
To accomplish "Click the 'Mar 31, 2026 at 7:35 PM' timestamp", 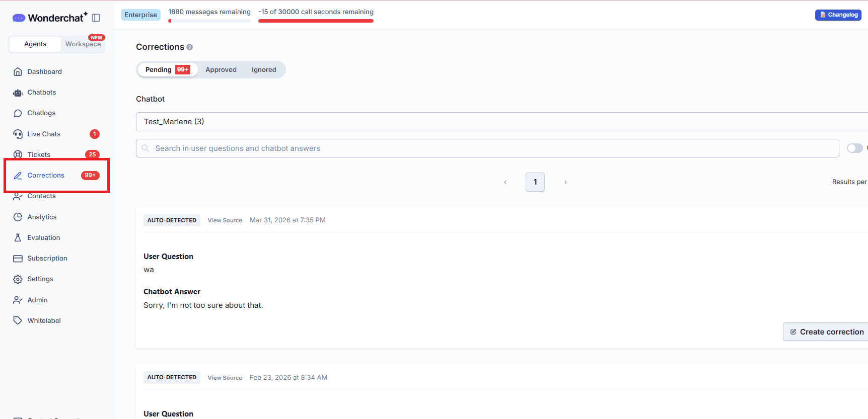I will pos(287,220).
